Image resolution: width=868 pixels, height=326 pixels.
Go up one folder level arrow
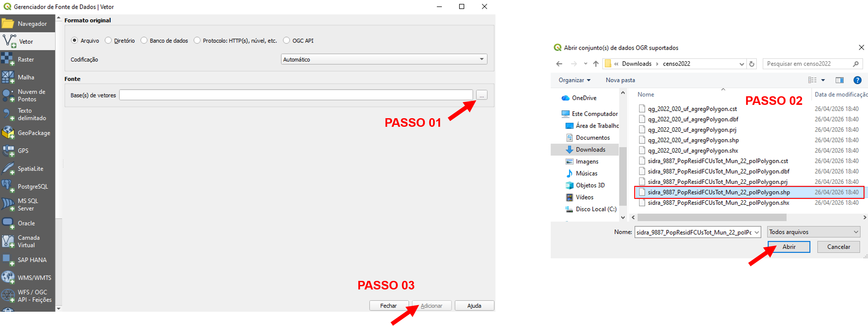point(596,64)
